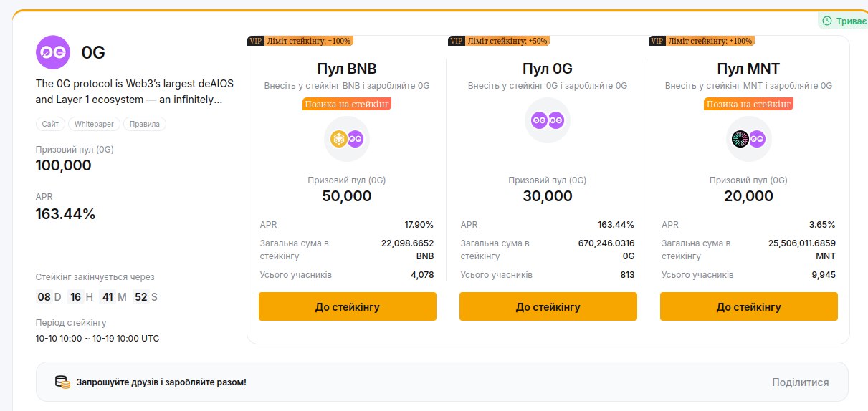Screen dimensions: 868x411
Task: Click the 0G pool token pair icon
Action: point(548,120)
